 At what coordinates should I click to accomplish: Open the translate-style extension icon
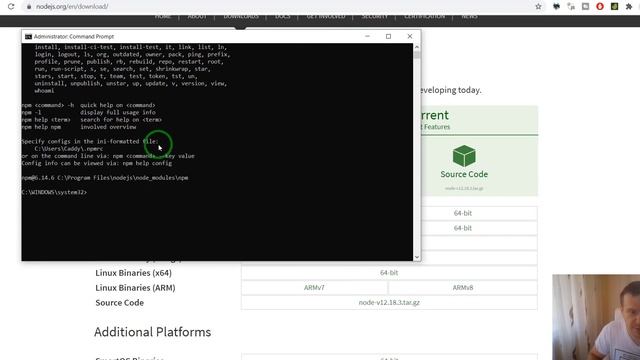(571, 7)
